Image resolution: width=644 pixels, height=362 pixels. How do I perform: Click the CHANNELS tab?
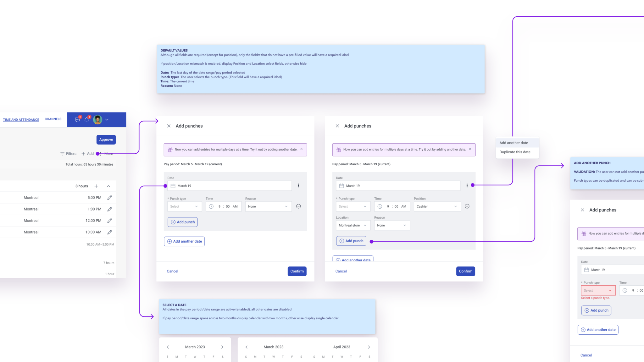[x=53, y=119]
